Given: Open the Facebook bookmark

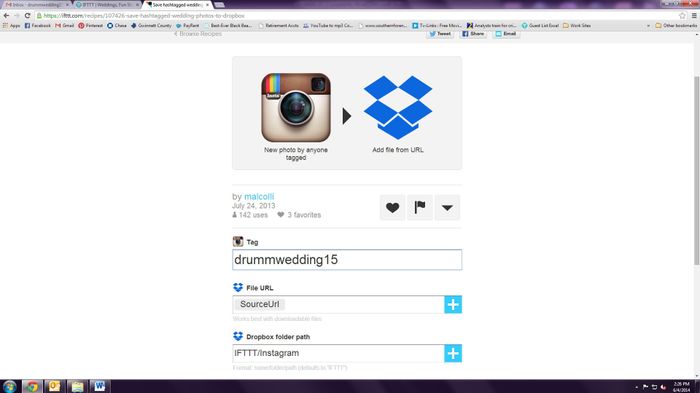Looking at the screenshot, I should click(38, 25).
